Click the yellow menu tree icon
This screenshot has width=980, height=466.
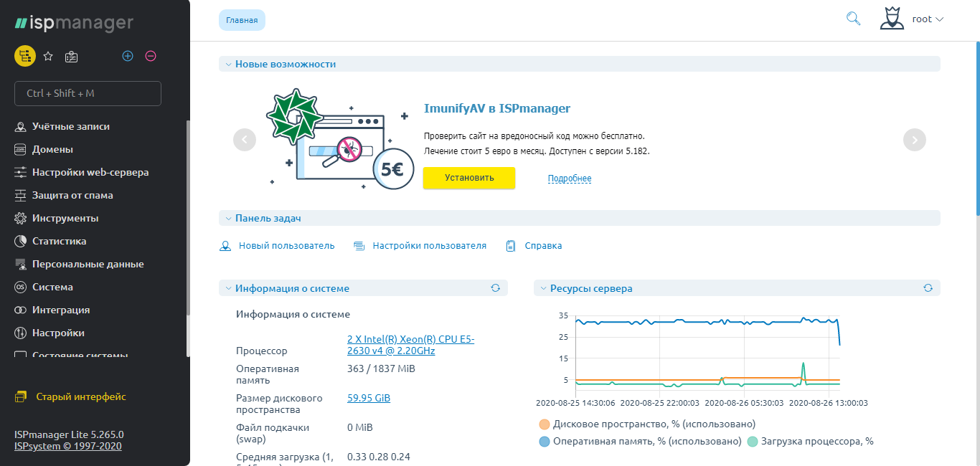(x=25, y=56)
